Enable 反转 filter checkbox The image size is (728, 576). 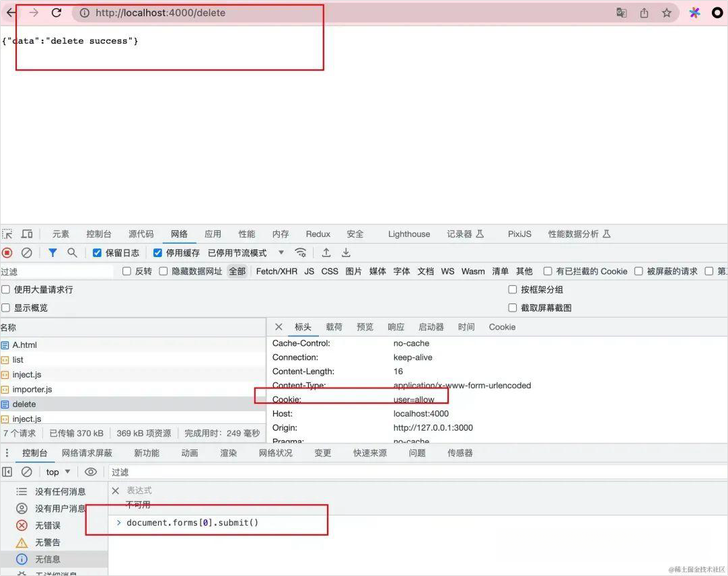[x=126, y=271]
